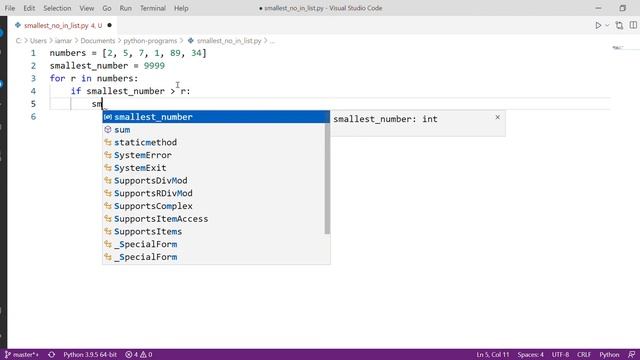The image size is (640, 360).
Task: Click the unsaved dot on the file tab
Action: tap(109, 25)
